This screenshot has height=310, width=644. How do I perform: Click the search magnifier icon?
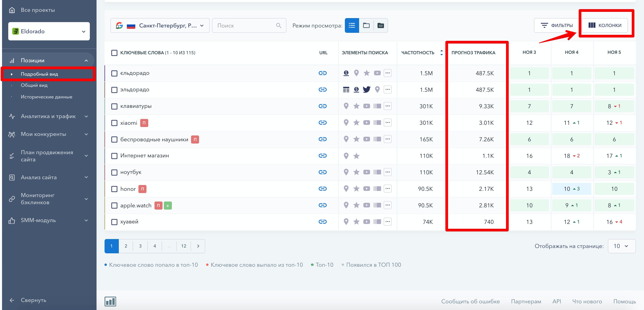278,25
